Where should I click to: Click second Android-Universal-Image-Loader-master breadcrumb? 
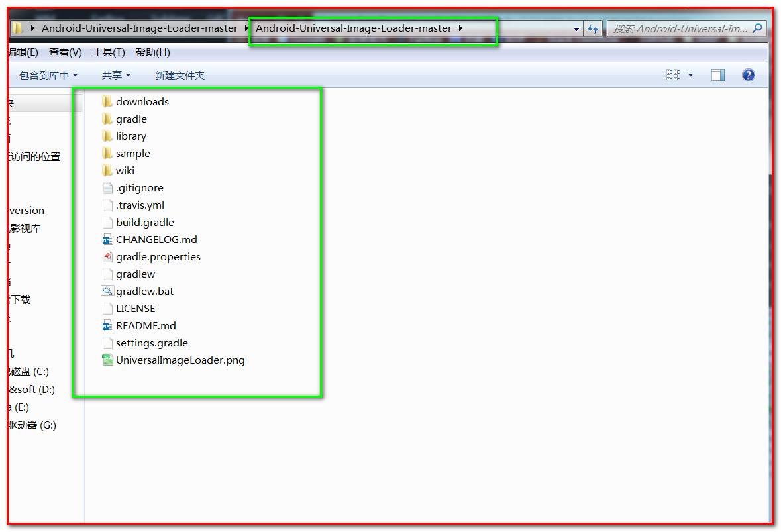[x=353, y=28]
